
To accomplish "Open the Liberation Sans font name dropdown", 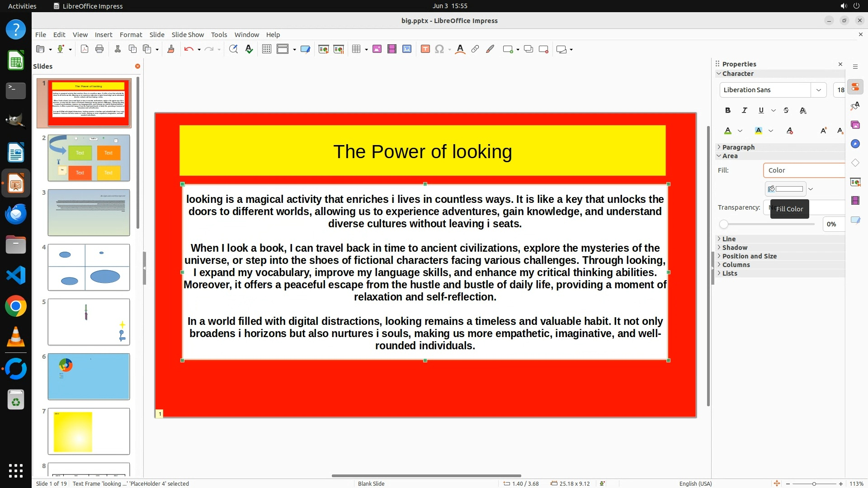I will tap(818, 90).
